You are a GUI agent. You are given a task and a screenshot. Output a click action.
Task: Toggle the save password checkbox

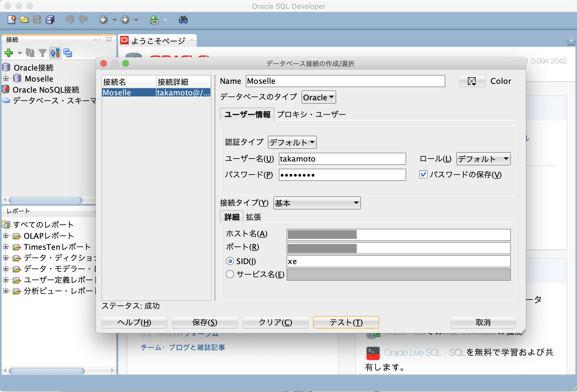point(423,174)
